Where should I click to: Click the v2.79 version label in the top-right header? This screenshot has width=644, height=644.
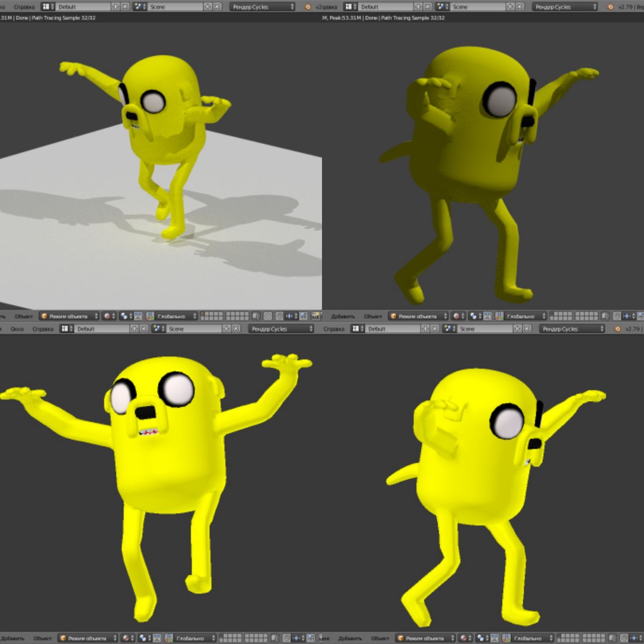626,7
